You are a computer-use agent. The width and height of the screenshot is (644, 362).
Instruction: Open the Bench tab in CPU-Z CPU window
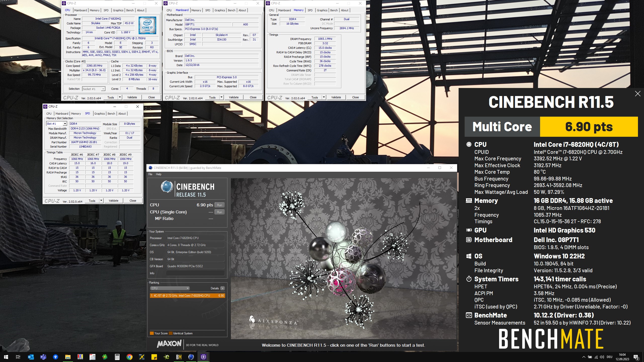tap(130, 10)
